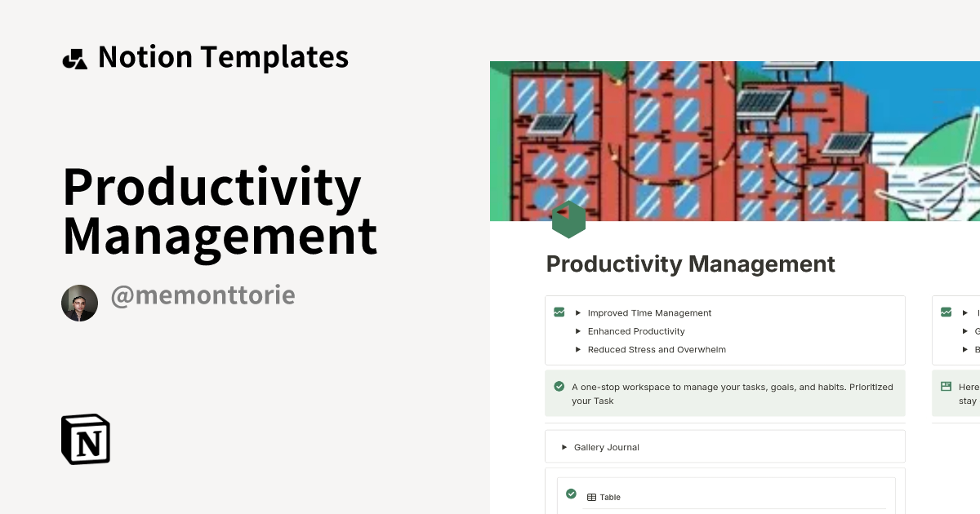The image size is (980, 514).
Task: Click the chart icon in the right column card
Action: tap(946, 312)
